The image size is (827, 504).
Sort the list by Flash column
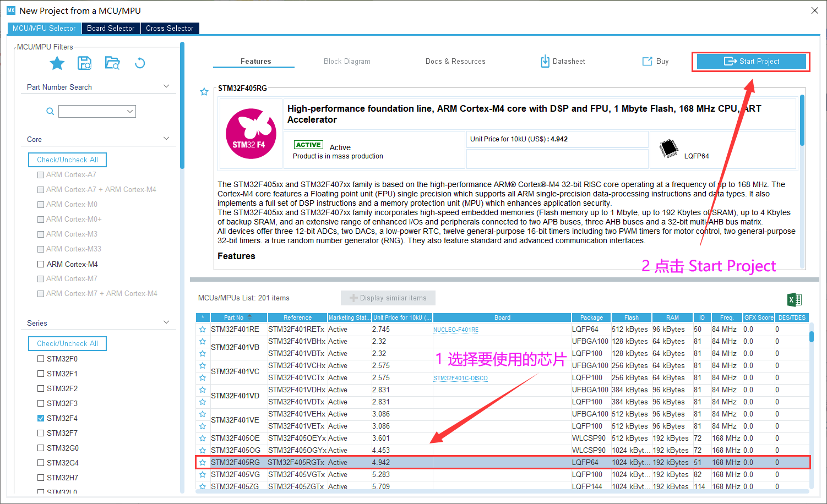coord(632,317)
